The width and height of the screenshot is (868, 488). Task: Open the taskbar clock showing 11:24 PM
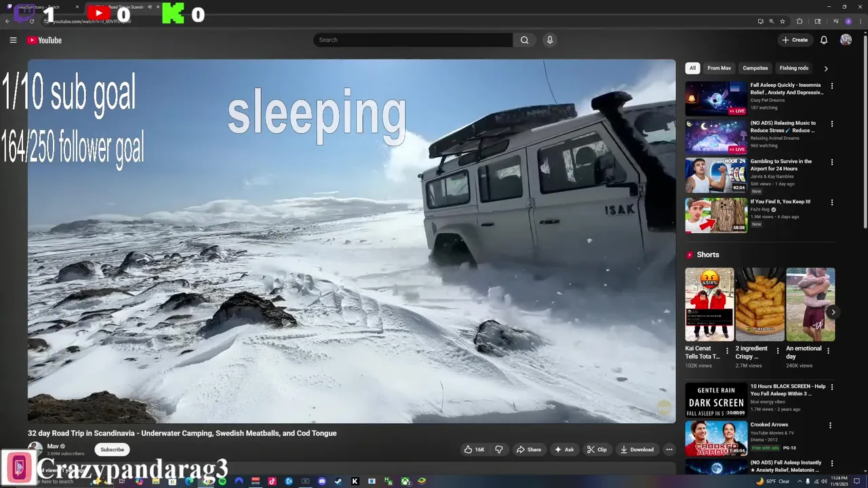(x=841, y=481)
